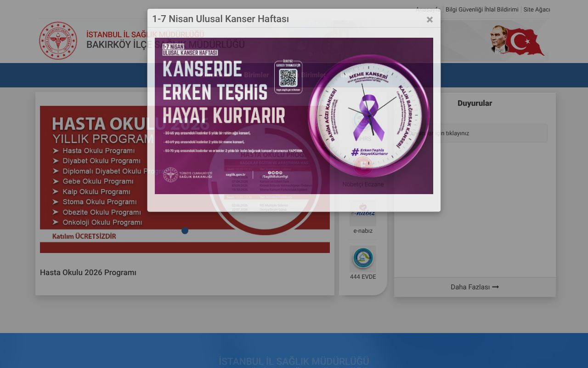Click the Atatürk and Turkish flag image

point(517,40)
